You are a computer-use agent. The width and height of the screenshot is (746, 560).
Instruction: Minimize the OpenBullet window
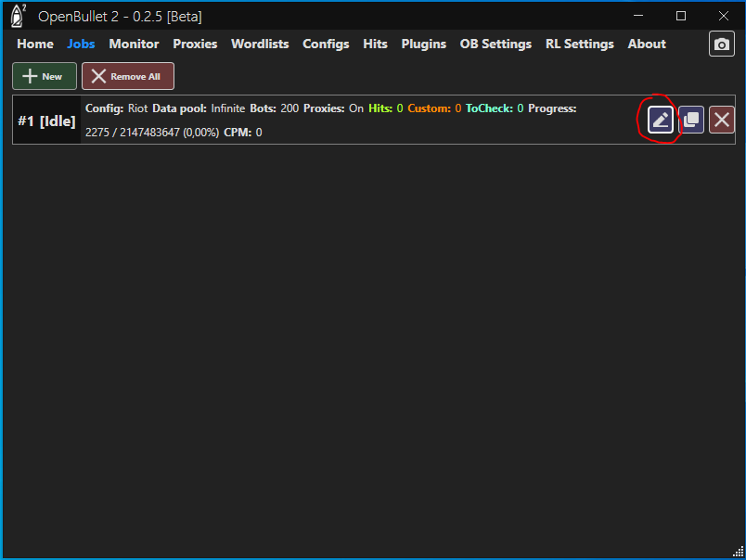click(638, 16)
